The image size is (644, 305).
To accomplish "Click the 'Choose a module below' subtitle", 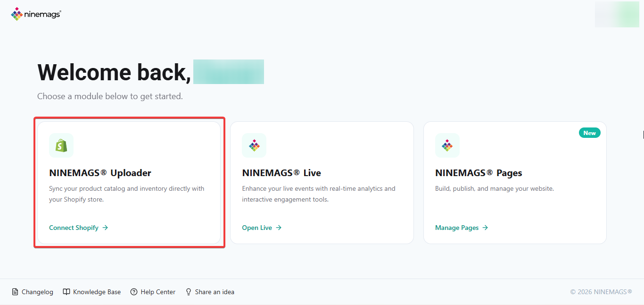I will click(110, 96).
